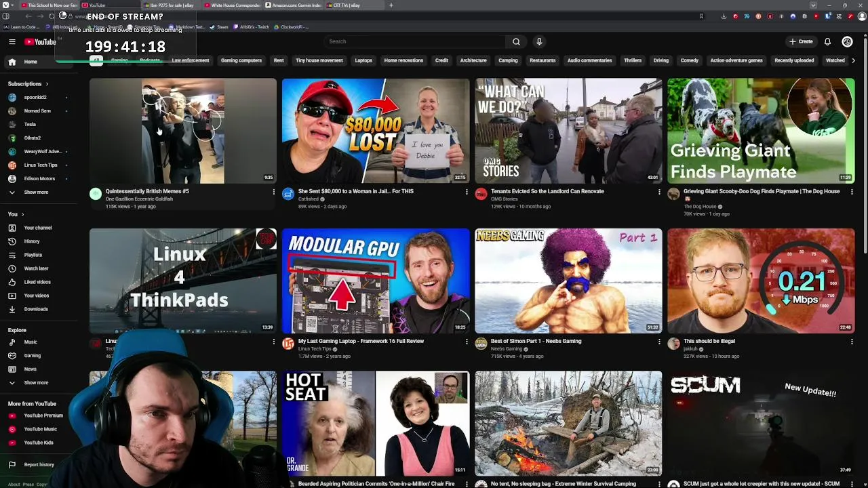This screenshot has height=488, width=868.
Task: Open Steam bookmark in bookmarks bar
Action: pos(218,27)
